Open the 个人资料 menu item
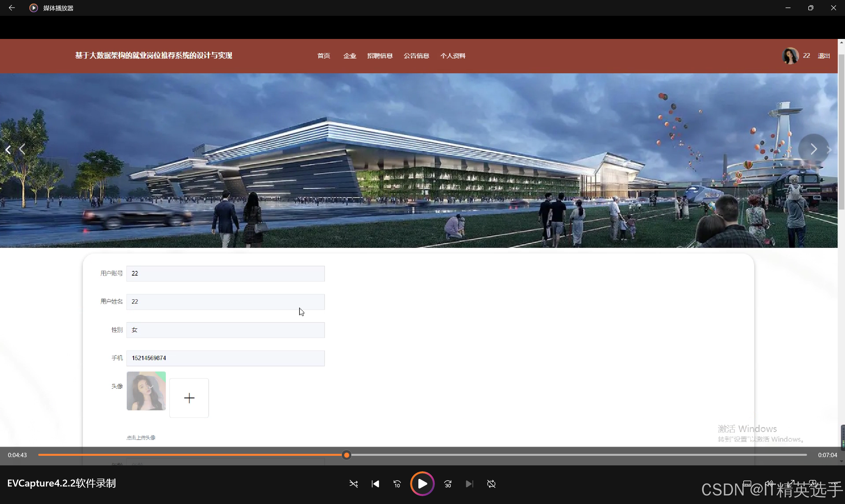The height and width of the screenshot is (504, 845). coord(453,56)
